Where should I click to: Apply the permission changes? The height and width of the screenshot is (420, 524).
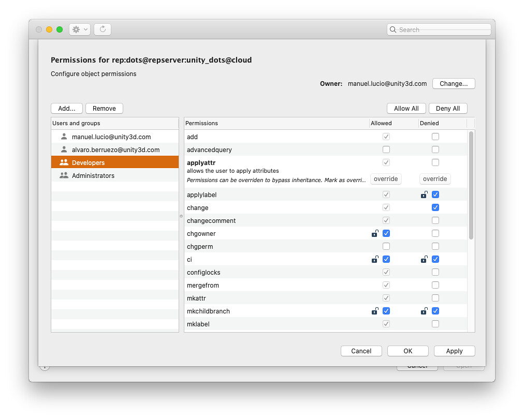[x=454, y=351]
